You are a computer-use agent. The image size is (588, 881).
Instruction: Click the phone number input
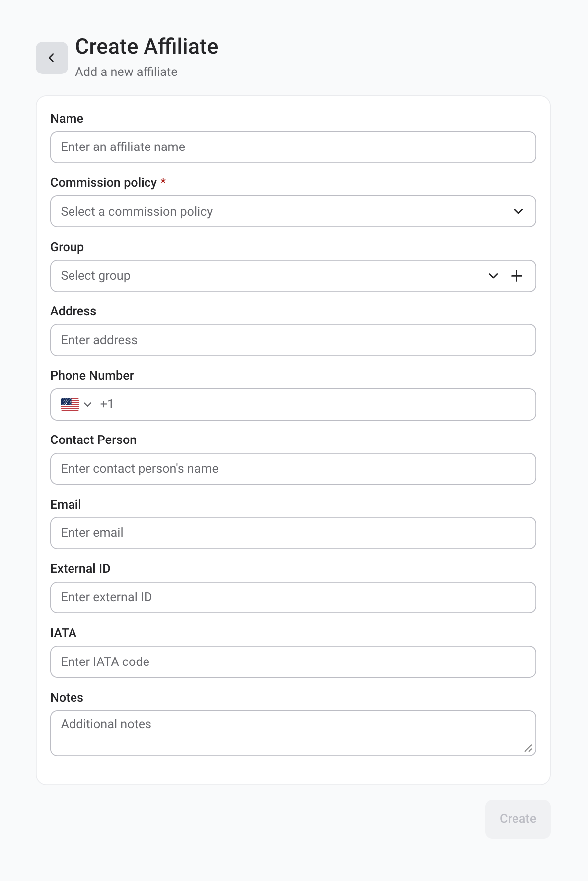(318, 404)
